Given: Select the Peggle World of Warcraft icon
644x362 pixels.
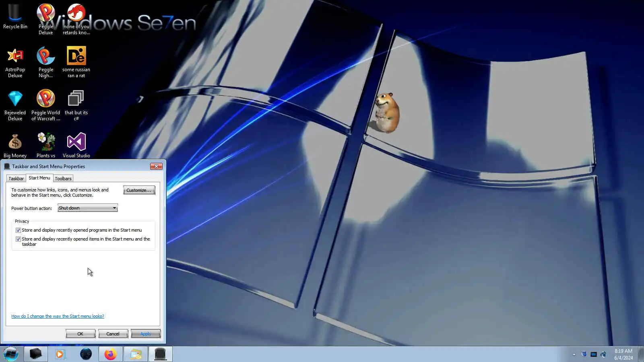Looking at the screenshot, I should pos(46,105).
